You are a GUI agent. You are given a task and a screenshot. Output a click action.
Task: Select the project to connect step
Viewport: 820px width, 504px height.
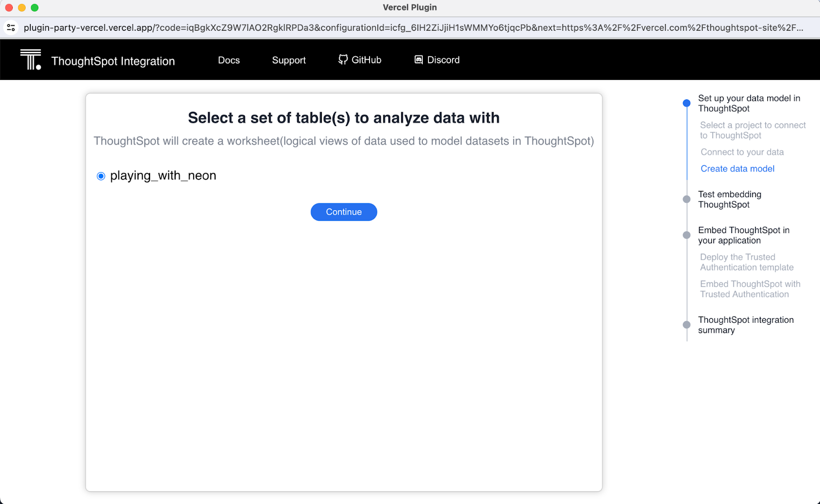752,130
